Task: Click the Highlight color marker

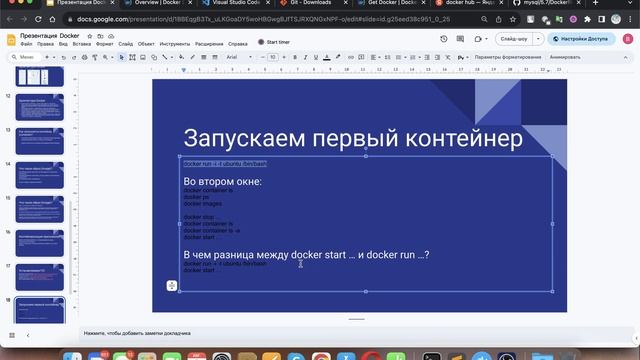Action: (x=338, y=58)
